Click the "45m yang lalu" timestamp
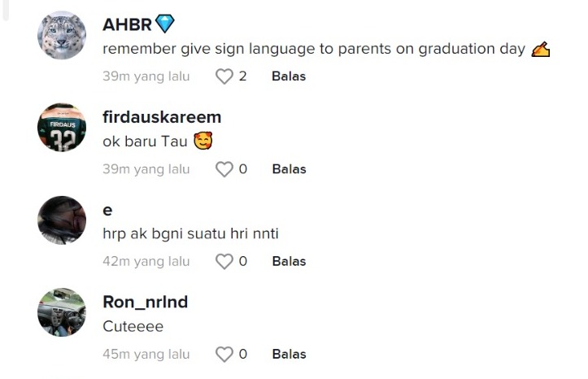Image resolution: width=588 pixels, height=379 pixels. tap(146, 354)
